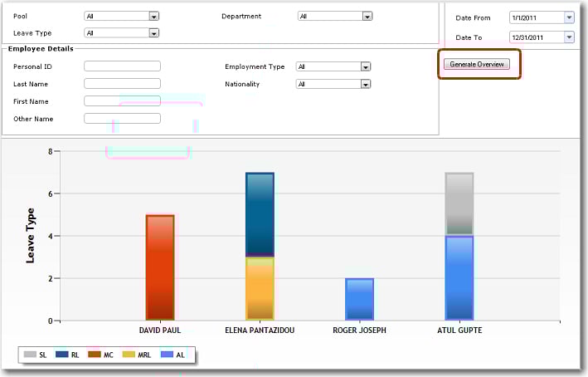Select the AL legend color box

pyautogui.click(x=167, y=355)
